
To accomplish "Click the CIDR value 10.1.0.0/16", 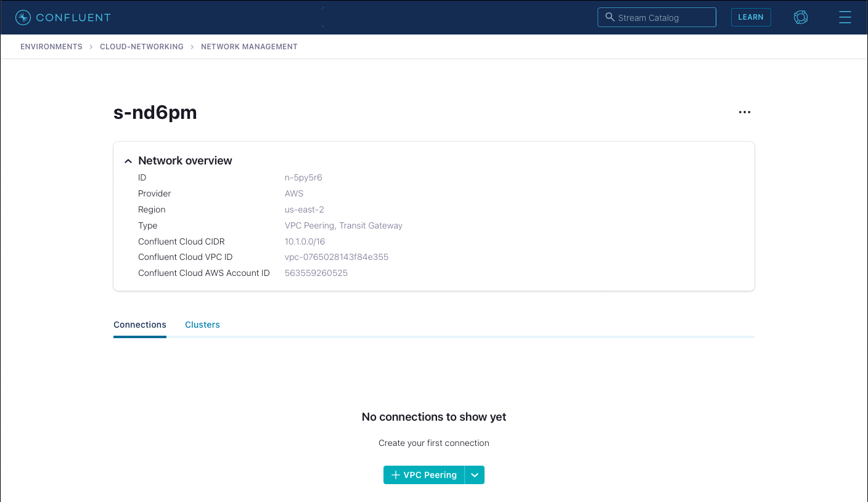I will point(305,241).
